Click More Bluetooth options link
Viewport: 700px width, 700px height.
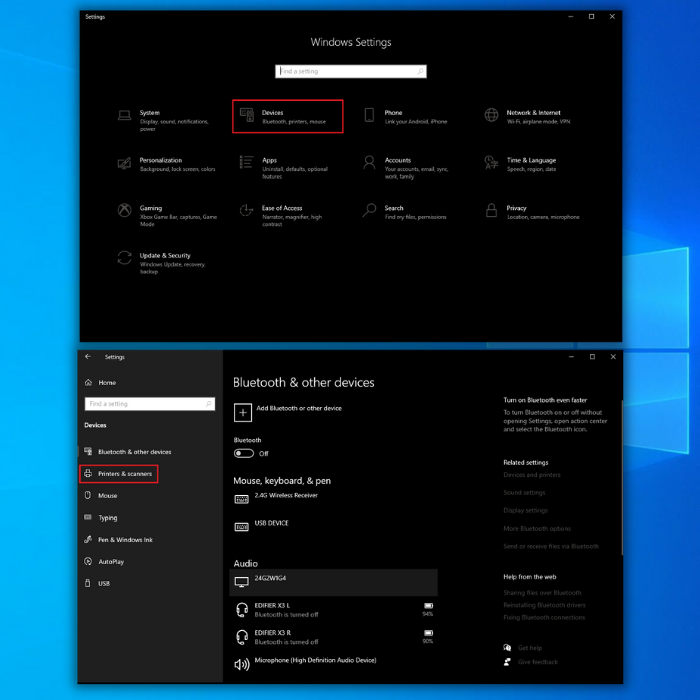click(537, 529)
